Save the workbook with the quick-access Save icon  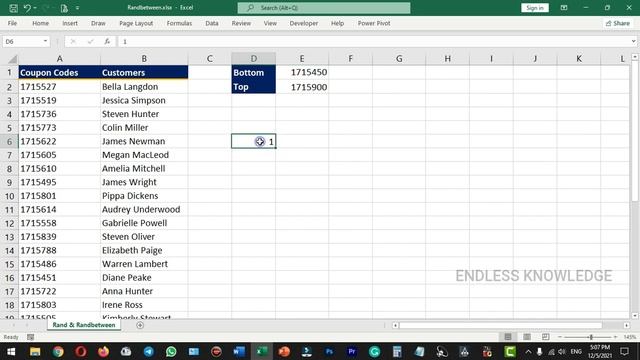[x=13, y=8]
